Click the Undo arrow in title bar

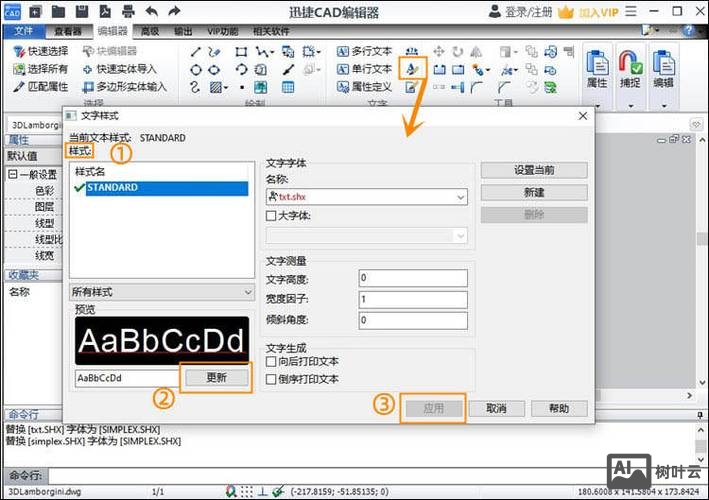click(x=151, y=11)
